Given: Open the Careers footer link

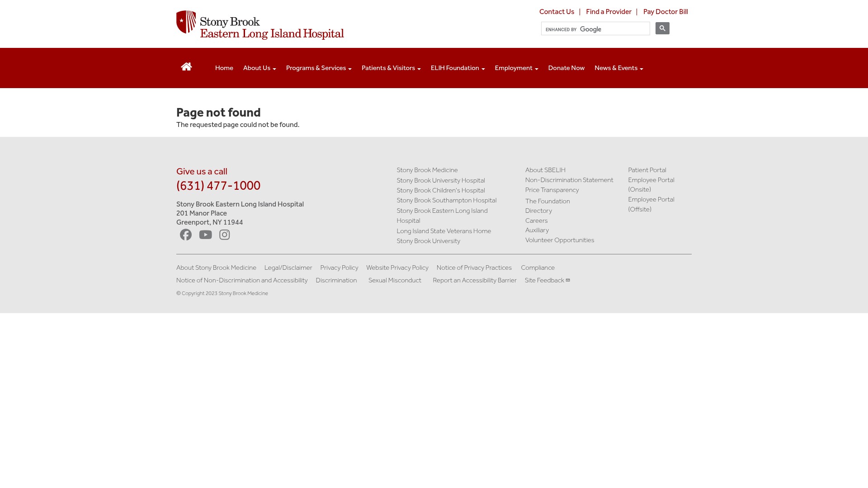Looking at the screenshot, I should pyautogui.click(x=536, y=221).
